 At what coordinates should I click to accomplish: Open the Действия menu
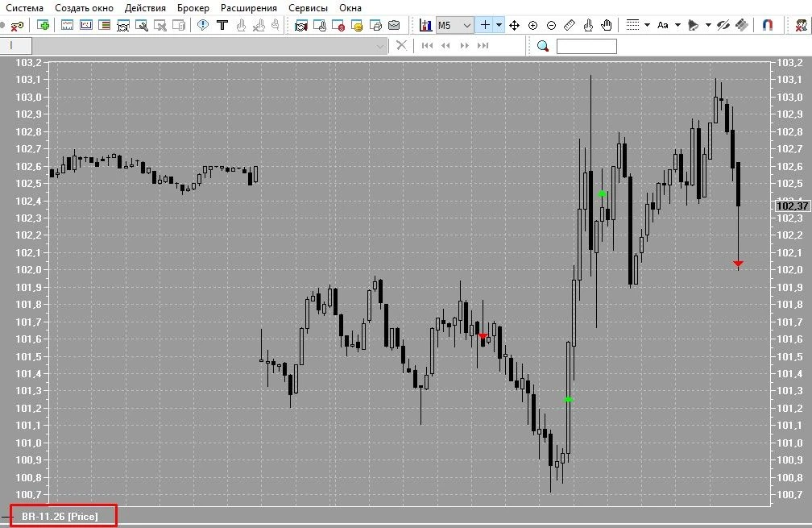pyautogui.click(x=145, y=8)
